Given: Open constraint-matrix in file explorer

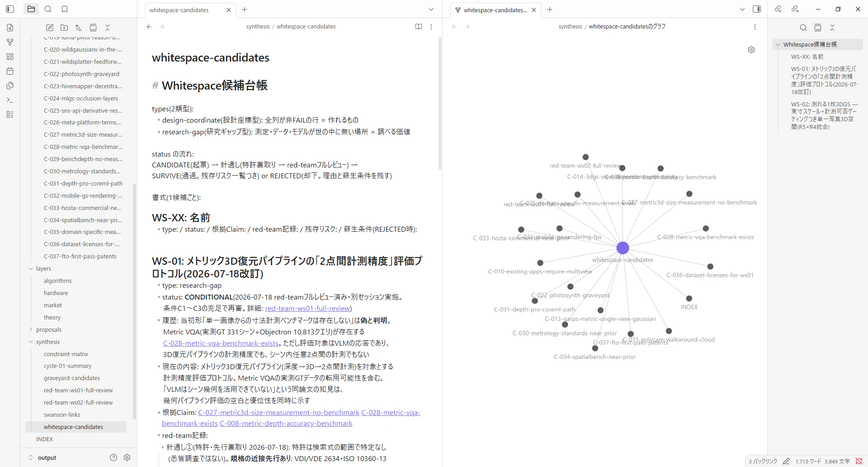Looking at the screenshot, I should (66, 354).
